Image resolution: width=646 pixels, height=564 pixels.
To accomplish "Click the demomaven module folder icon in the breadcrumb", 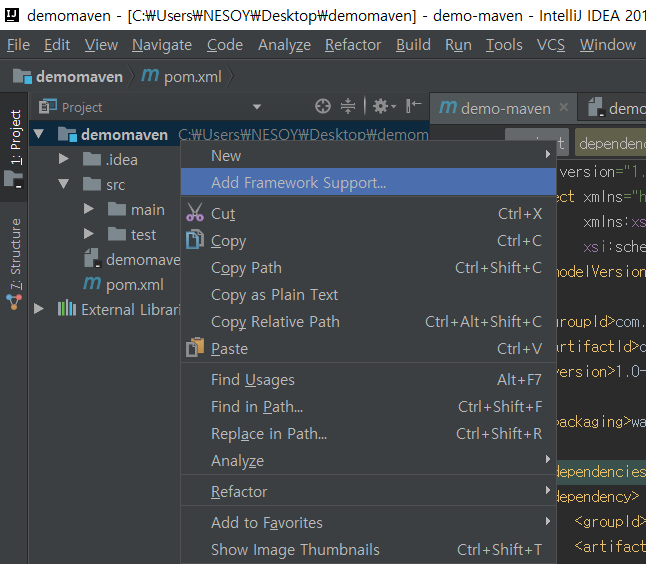I will click(22, 77).
